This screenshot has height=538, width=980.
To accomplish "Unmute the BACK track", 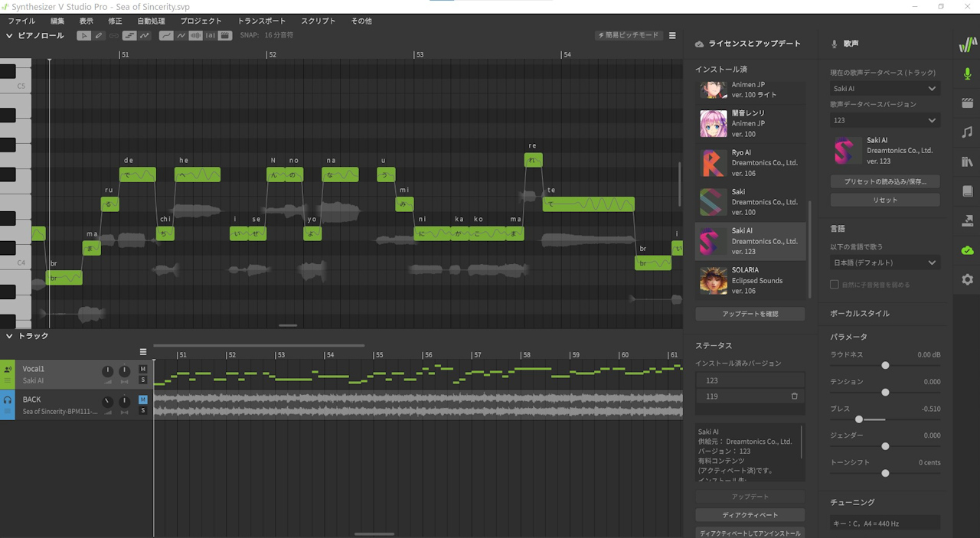I will coord(142,399).
